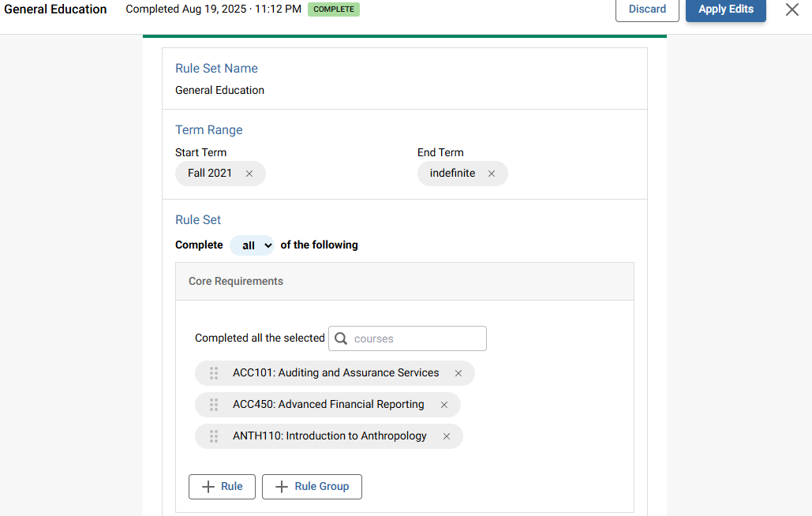Screen dimensions: 812x516
Task: Click the drag handle on ANTH110 course chip
Action: [213, 436]
